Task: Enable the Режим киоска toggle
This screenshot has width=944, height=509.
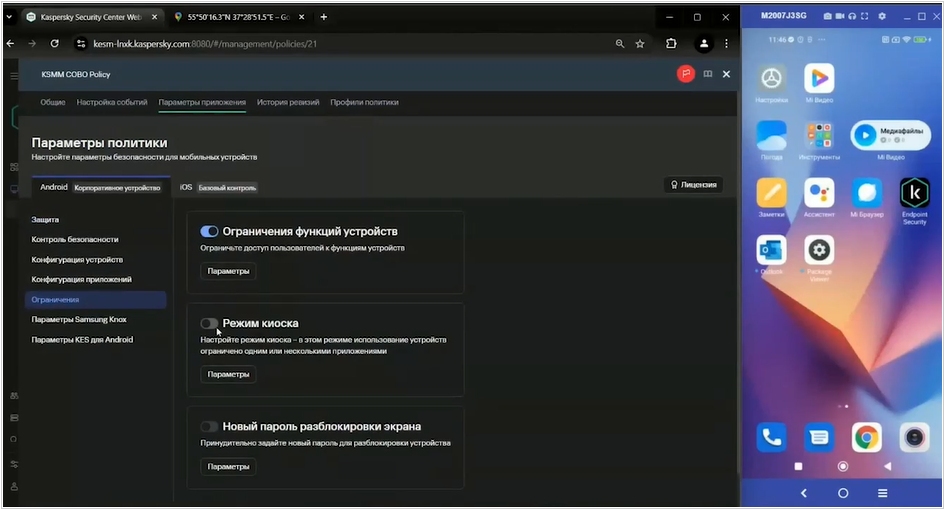Action: (x=209, y=323)
